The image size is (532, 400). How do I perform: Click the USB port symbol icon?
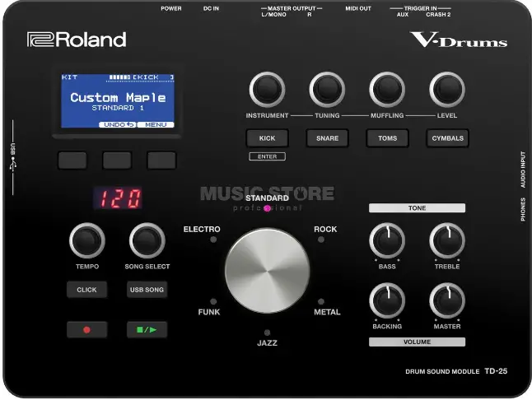pyautogui.click(x=13, y=164)
